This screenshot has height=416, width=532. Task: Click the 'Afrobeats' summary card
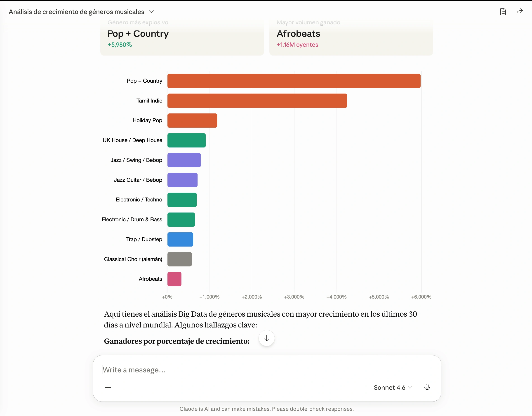tap(351, 37)
